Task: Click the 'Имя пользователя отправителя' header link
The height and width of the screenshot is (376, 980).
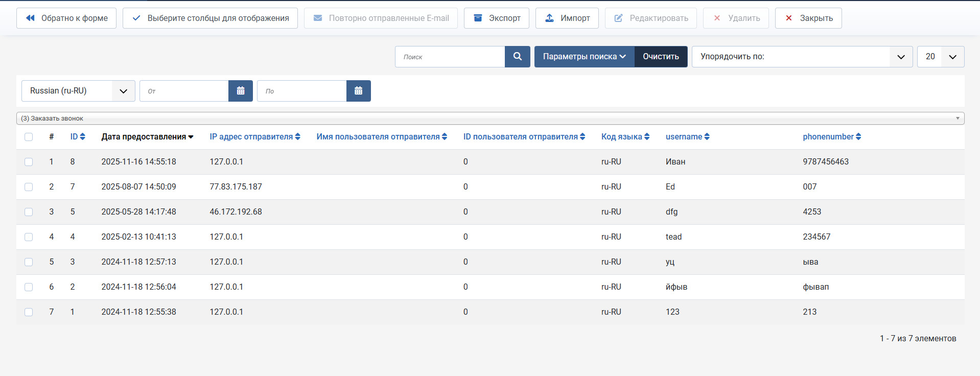Action: [378, 137]
